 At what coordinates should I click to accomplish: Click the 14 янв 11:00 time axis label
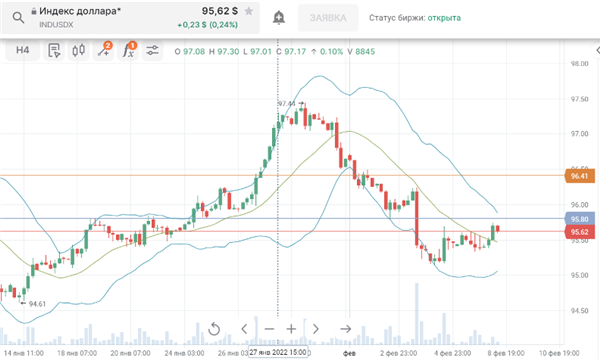[24, 353]
